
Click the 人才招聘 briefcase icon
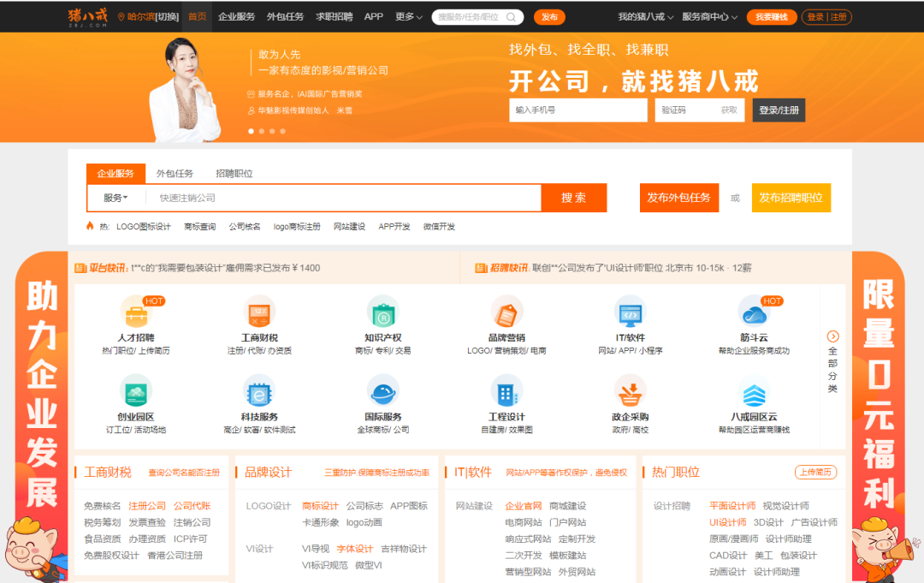click(135, 312)
